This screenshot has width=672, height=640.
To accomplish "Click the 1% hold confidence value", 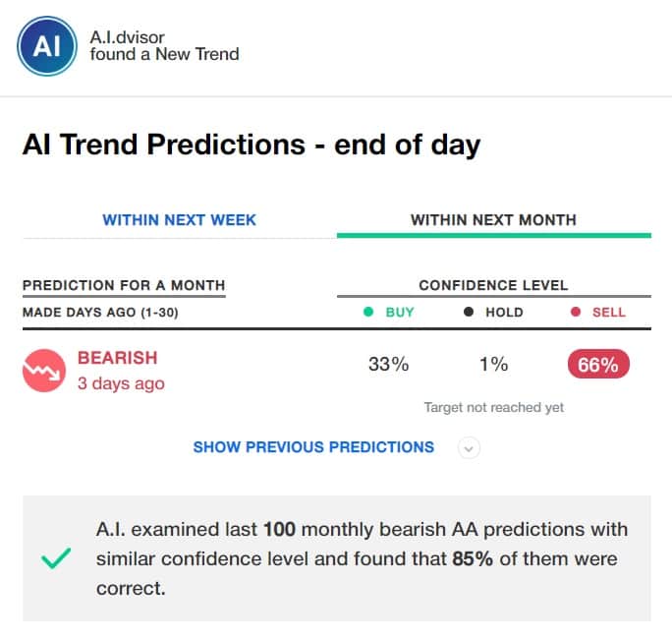I will point(493,366).
